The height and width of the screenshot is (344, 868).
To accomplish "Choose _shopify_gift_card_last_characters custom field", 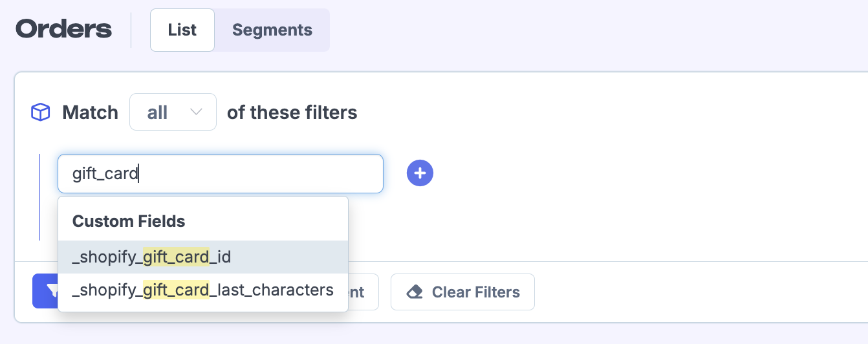I will pos(203,290).
